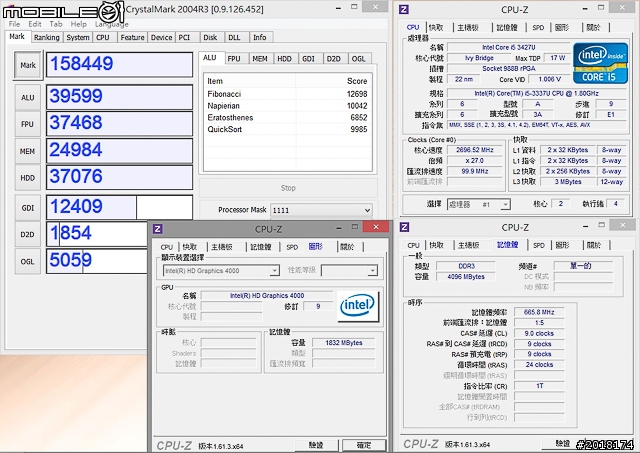The width and height of the screenshot is (640, 453).
Task: Run the HDD benchmark button
Action: (28, 178)
